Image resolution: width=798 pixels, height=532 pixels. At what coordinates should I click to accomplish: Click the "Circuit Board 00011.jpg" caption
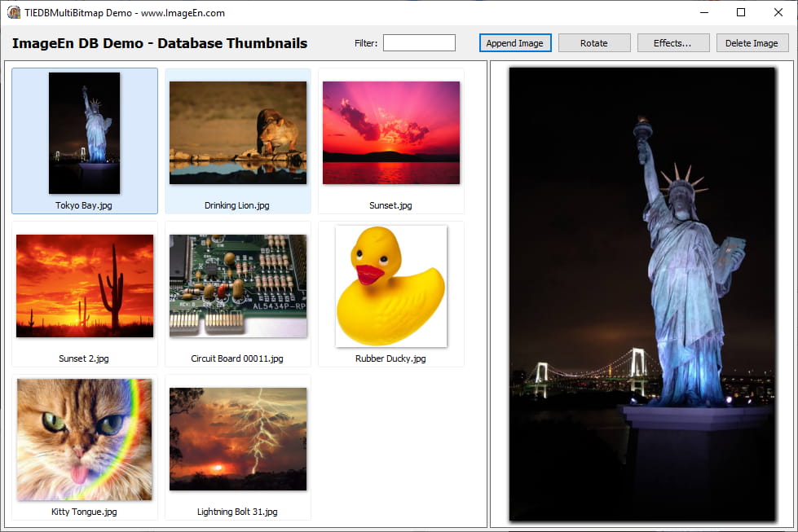tap(237, 358)
